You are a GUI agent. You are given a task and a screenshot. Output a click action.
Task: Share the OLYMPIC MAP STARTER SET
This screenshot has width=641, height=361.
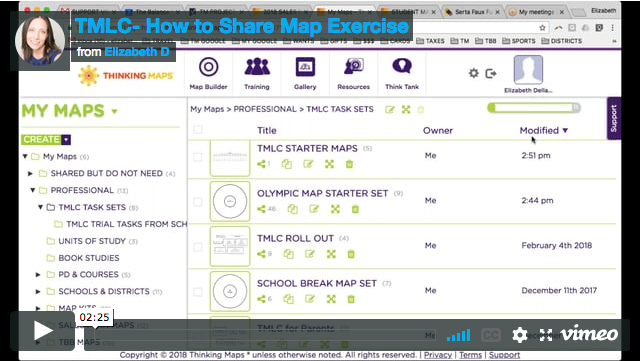pos(262,209)
